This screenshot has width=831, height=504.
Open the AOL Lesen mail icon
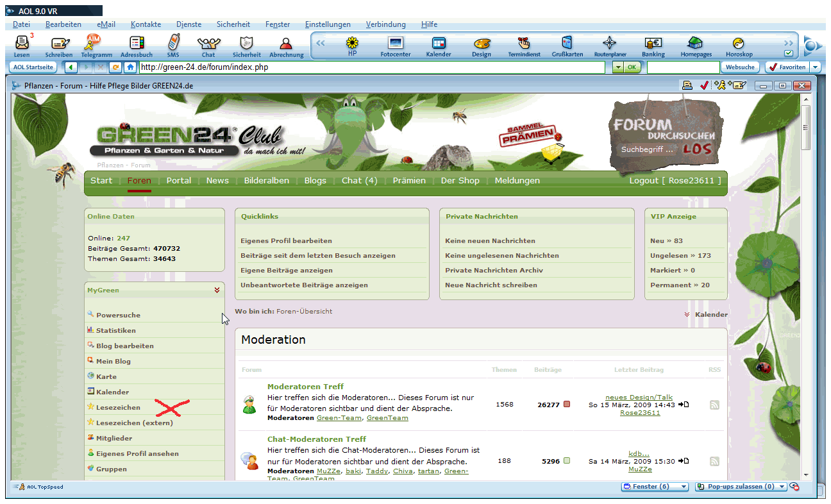[22, 44]
